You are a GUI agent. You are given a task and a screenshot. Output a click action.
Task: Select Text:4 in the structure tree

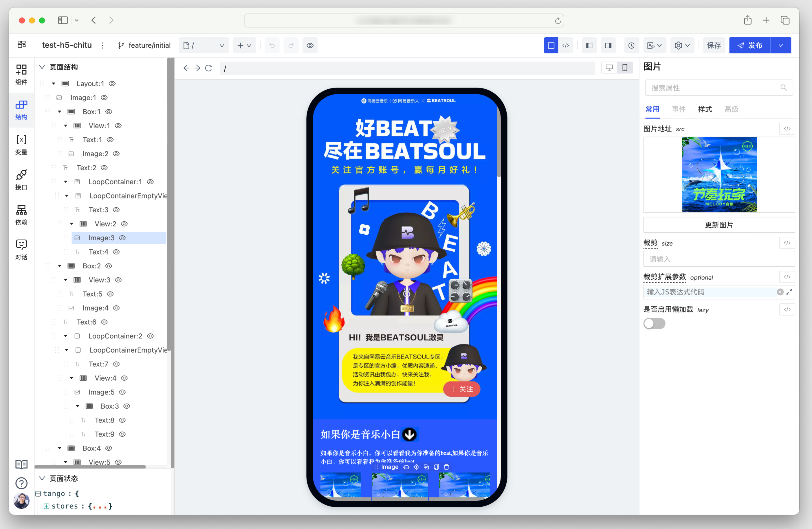click(x=98, y=252)
